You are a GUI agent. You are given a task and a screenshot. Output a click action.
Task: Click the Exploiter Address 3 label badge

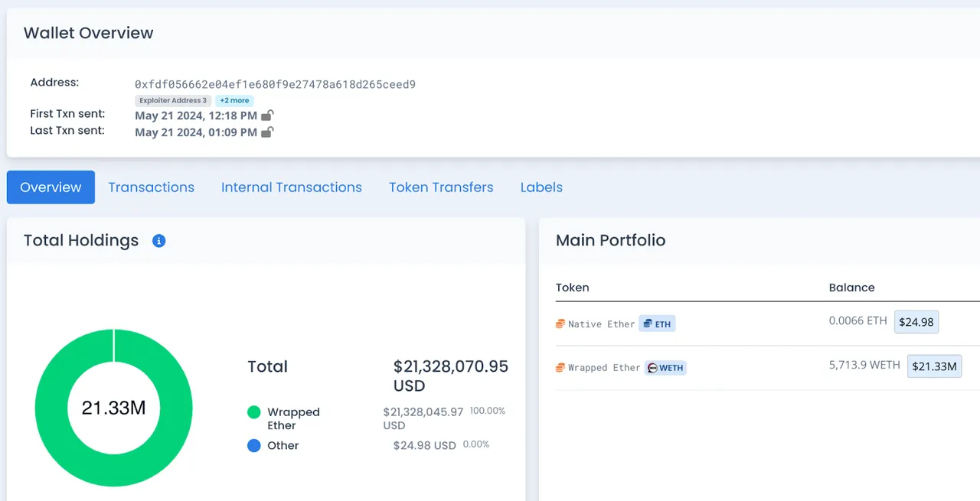coord(173,100)
